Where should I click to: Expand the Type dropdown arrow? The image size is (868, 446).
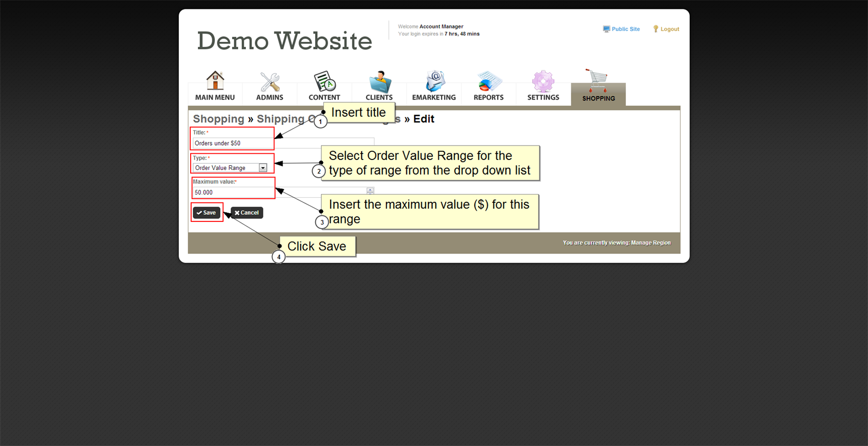[263, 168]
